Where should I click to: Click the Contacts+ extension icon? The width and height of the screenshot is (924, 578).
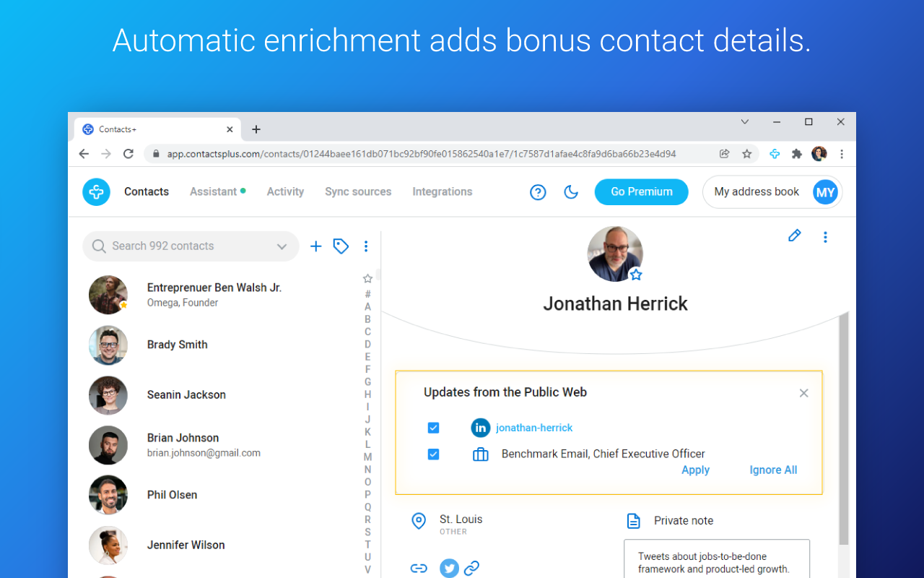[775, 154]
